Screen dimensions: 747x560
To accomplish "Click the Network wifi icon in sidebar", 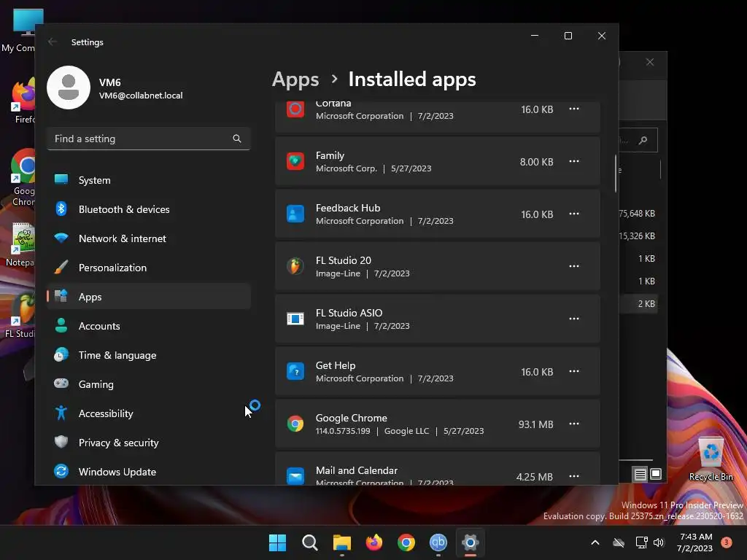I will click(x=61, y=237).
